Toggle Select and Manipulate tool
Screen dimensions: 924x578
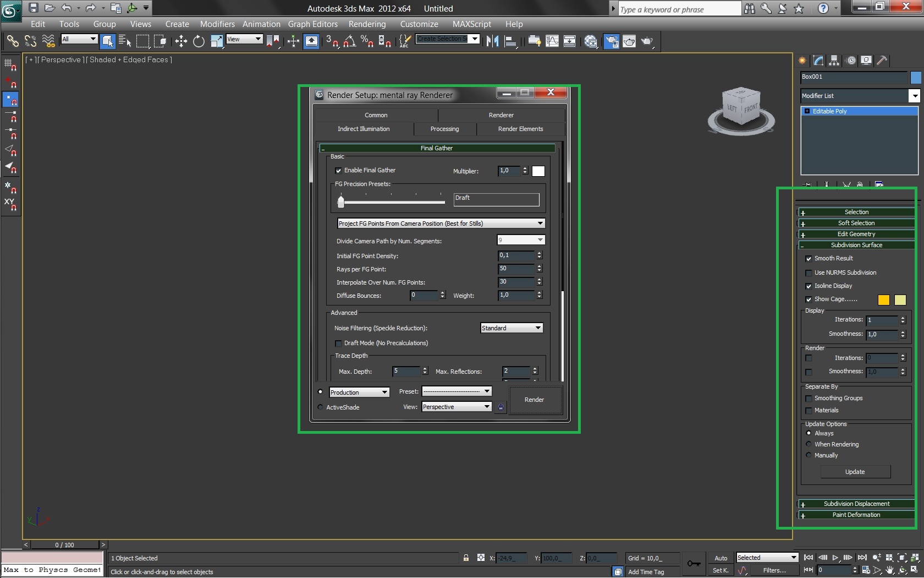[293, 41]
